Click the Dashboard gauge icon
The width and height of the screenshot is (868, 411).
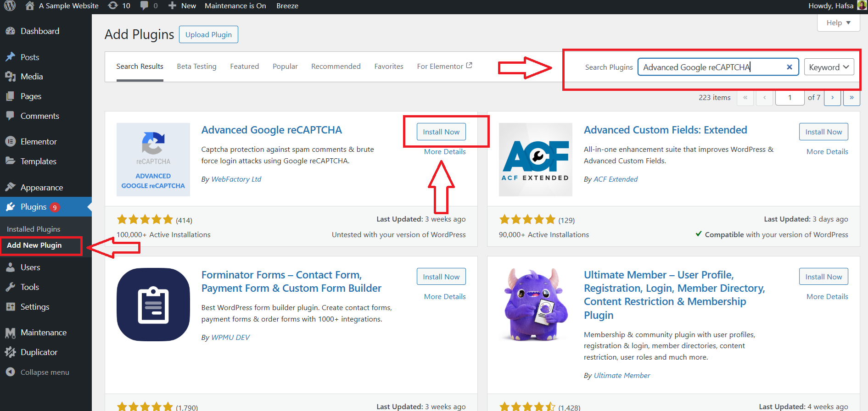(x=10, y=31)
